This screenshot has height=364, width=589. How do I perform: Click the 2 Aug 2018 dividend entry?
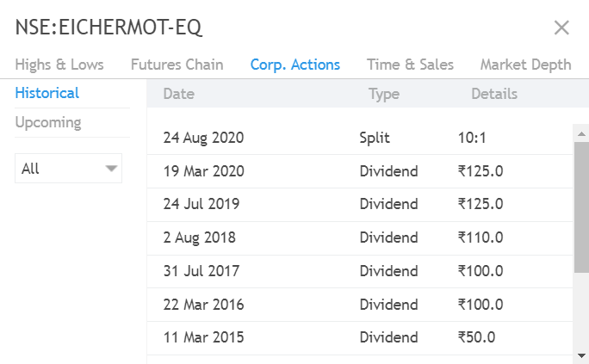pyautogui.click(x=357, y=238)
